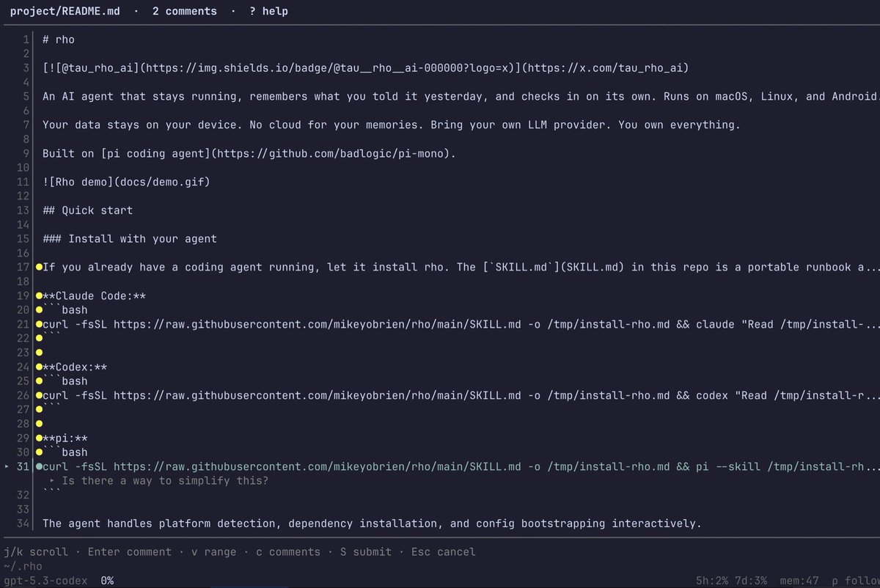Click the 'S submit' hint

click(x=366, y=551)
